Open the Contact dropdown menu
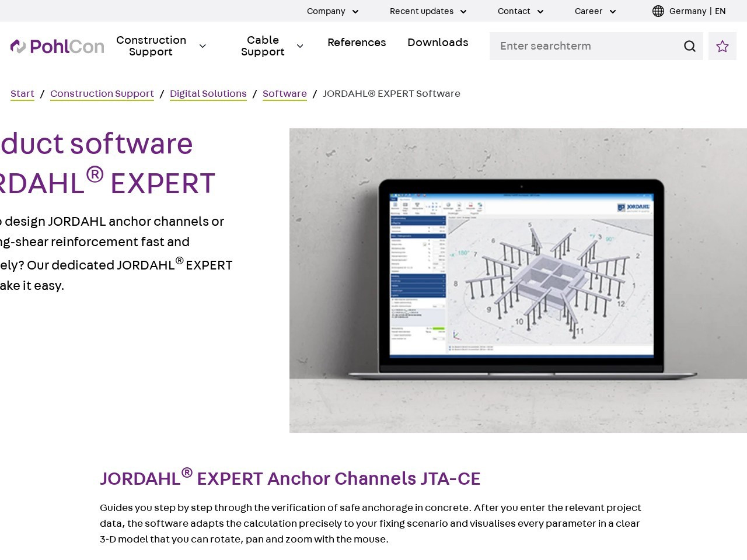This screenshot has height=560, width=747. (x=521, y=11)
